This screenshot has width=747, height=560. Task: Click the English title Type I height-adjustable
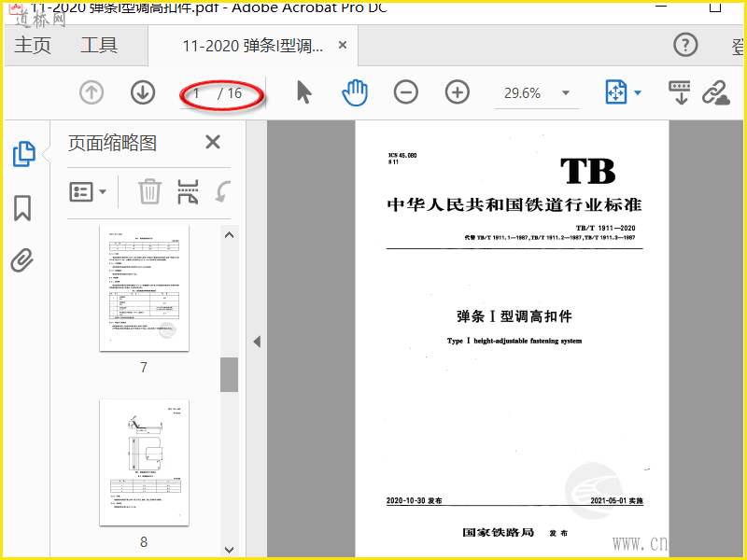[514, 341]
